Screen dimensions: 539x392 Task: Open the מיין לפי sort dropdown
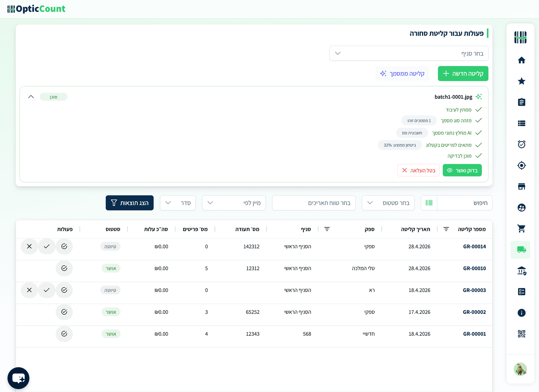pyautogui.click(x=234, y=203)
